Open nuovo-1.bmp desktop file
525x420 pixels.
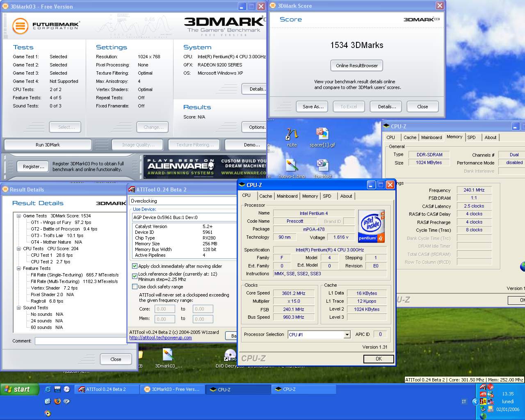[292, 168]
